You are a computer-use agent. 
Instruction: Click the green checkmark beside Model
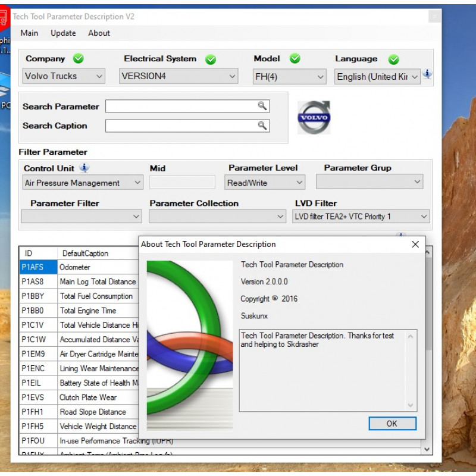click(x=293, y=58)
